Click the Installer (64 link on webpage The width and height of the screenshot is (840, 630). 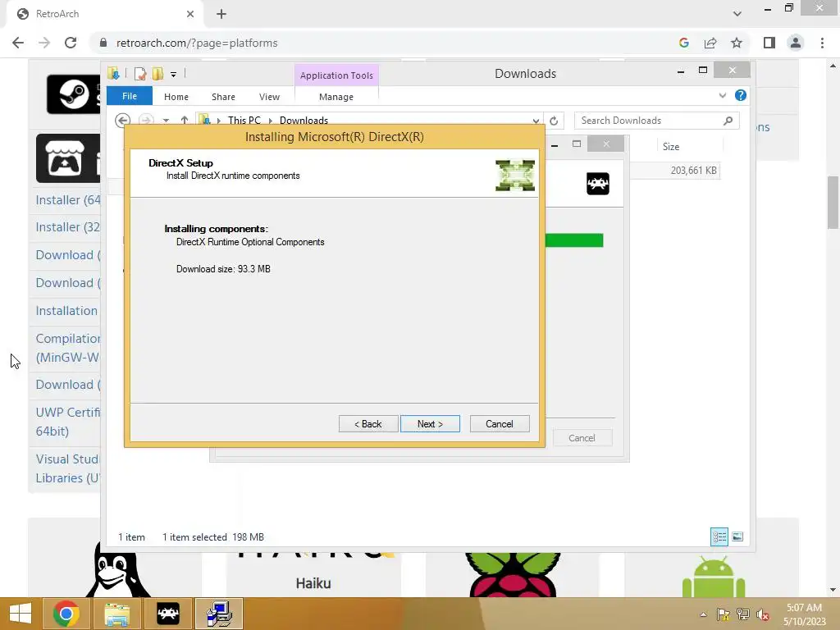[x=67, y=200]
